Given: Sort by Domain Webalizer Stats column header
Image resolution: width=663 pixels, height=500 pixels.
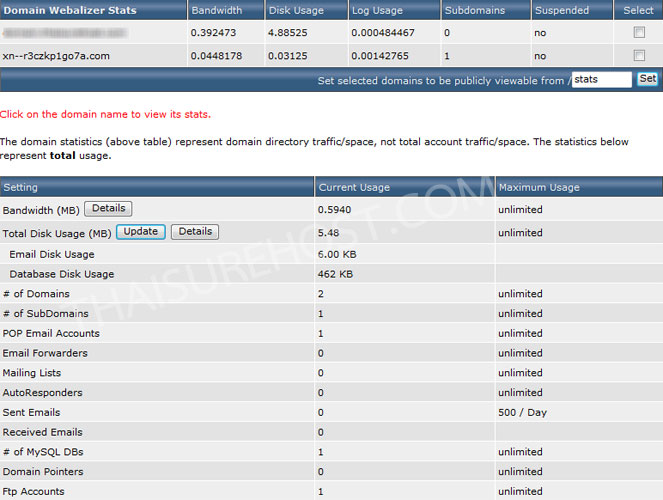Looking at the screenshot, I should point(69,10).
